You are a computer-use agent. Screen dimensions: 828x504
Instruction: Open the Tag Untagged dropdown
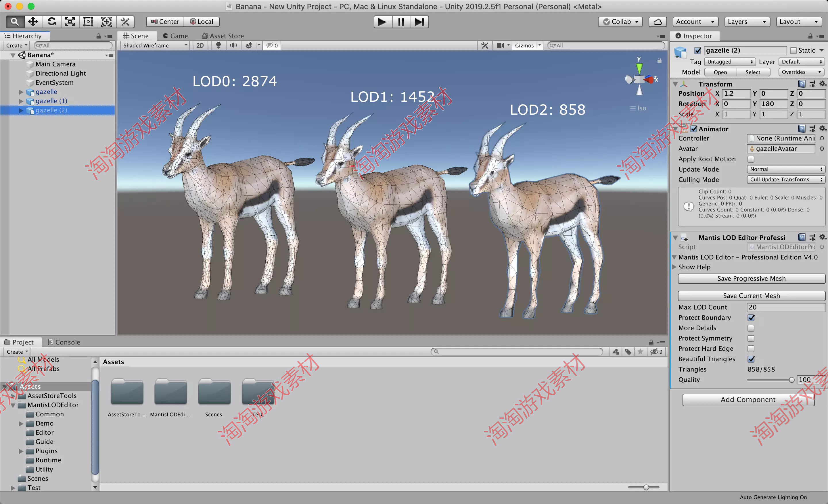(x=730, y=62)
